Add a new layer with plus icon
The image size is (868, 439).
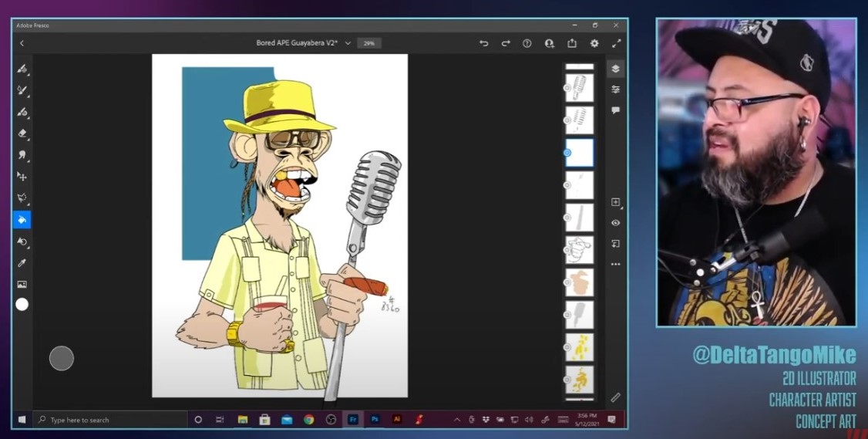[x=616, y=202]
